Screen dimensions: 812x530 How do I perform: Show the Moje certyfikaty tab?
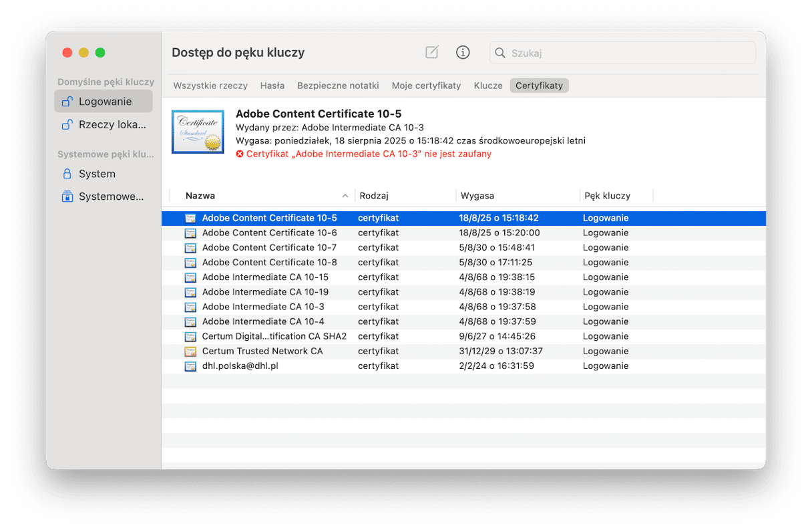427,86
